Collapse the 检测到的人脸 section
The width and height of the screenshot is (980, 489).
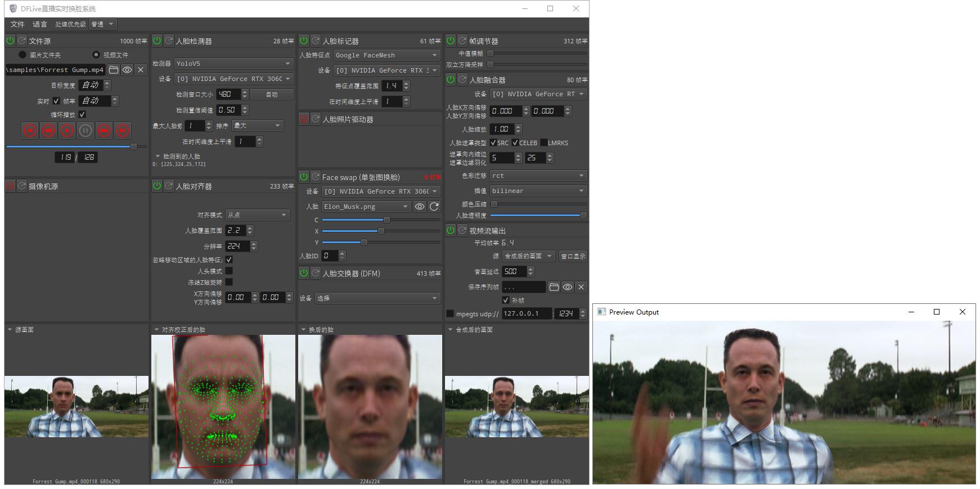click(158, 156)
